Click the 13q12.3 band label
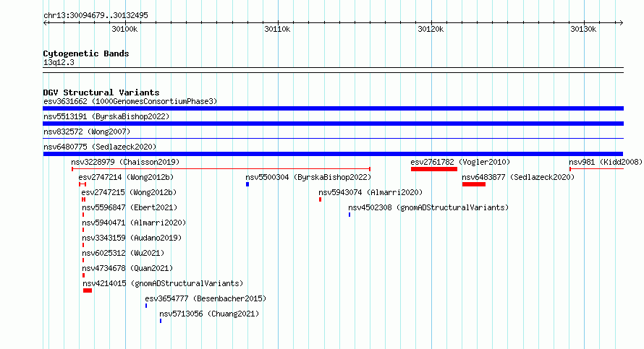Image resolution: width=644 pixels, height=349 pixels. click(x=59, y=62)
